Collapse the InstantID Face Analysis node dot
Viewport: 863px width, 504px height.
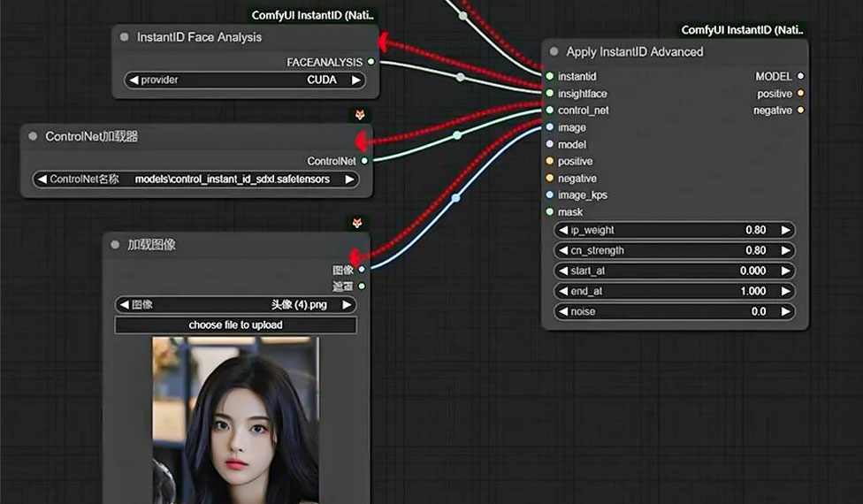click(x=125, y=37)
